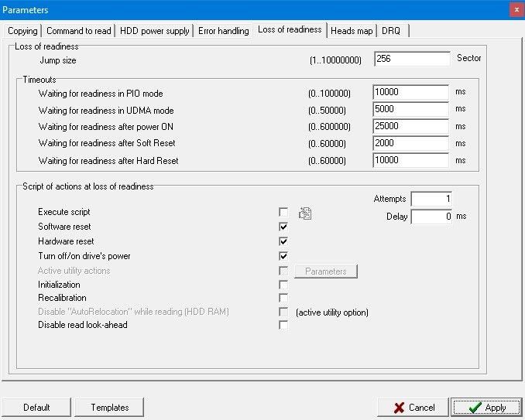Click the "Waiting for readiness after power ON" label
Screen dimensions: 525x420
106,127
